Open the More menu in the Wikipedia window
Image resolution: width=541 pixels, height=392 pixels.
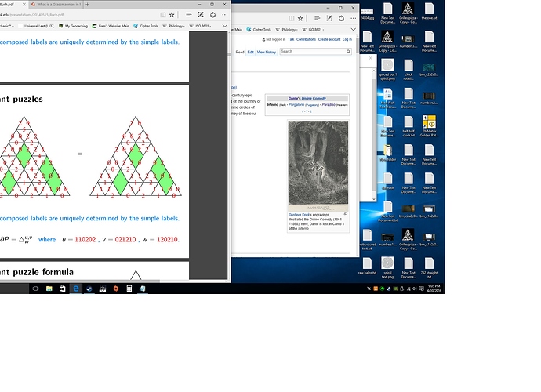point(354,18)
